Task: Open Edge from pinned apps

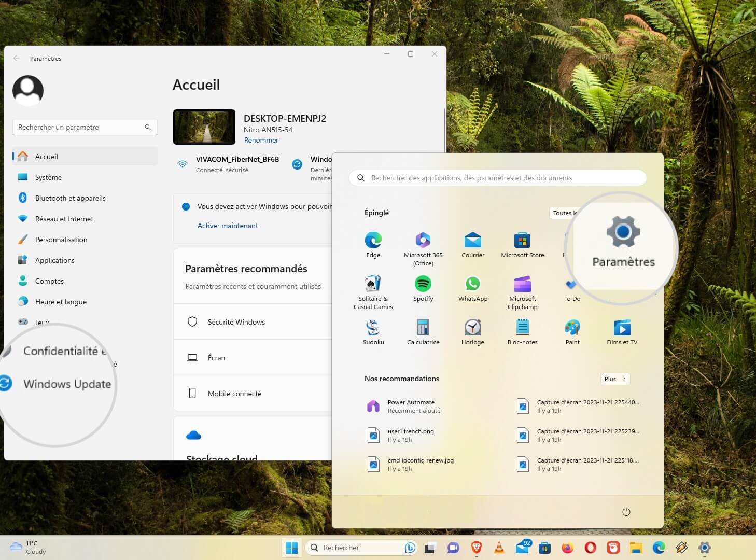Action: pos(373,245)
